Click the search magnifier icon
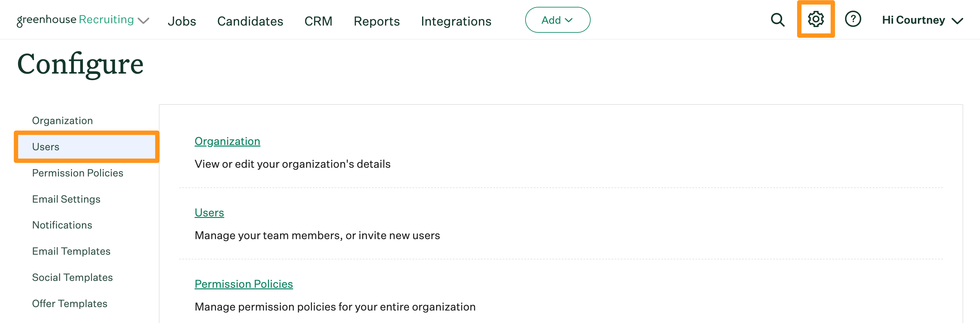980x323 pixels. (777, 20)
